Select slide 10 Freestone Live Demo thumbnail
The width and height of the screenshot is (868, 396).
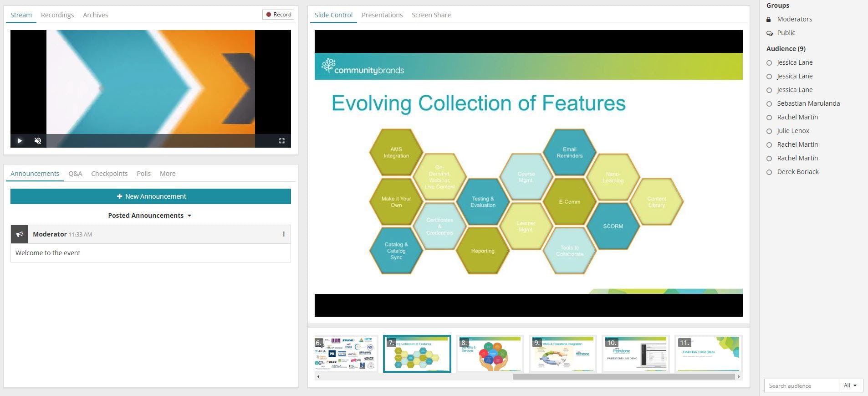(636, 354)
